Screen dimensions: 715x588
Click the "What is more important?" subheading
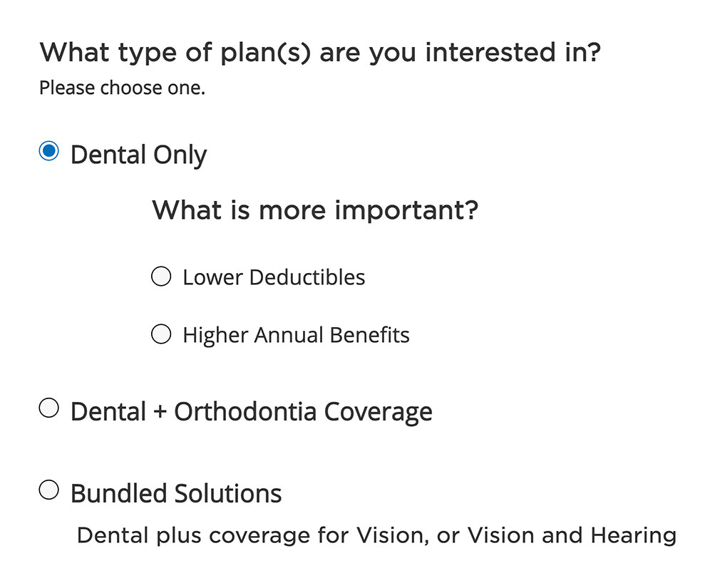pyautogui.click(x=314, y=210)
